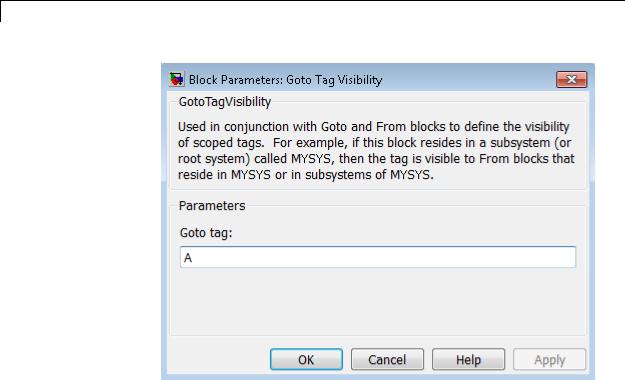
Task: Open Help for this block
Action: [468, 360]
